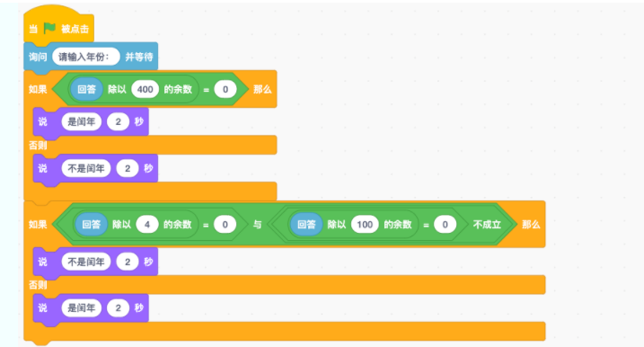Viewport: 644px width, 347px height.
Task: Select the 400 divisor input
Action: coord(145,89)
